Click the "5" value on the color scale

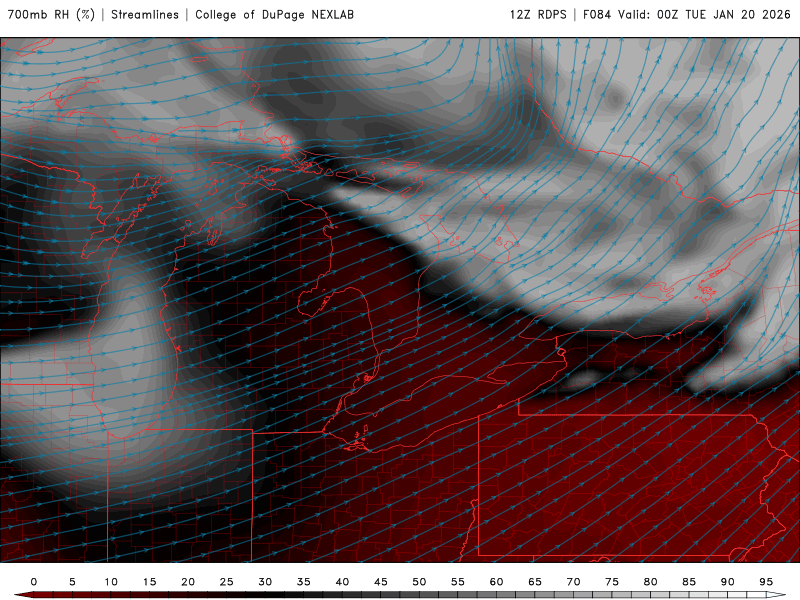point(72,582)
